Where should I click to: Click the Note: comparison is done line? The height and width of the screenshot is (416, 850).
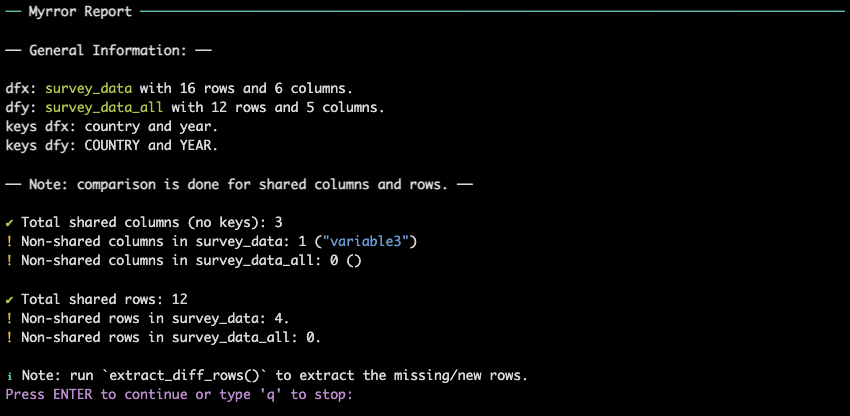[239, 184]
